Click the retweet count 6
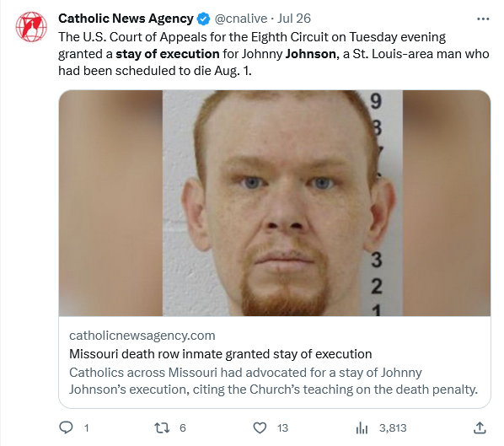This screenshot has height=446, width=504. coord(183,428)
